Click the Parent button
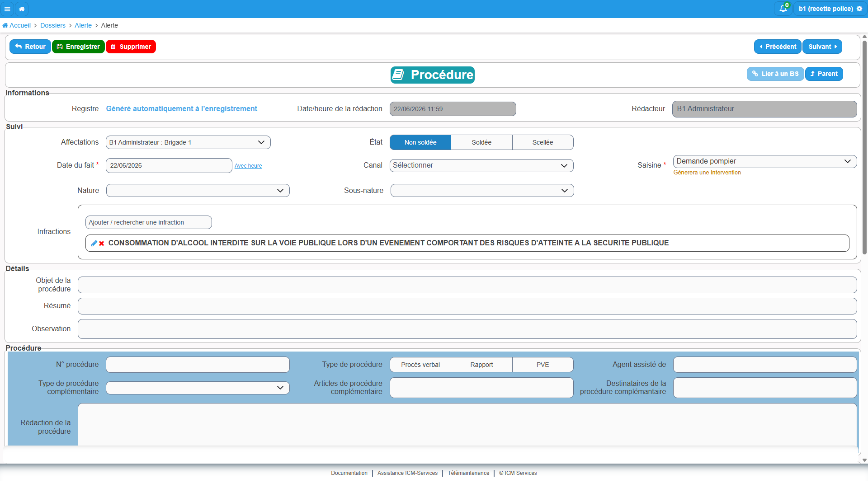This screenshot has height=488, width=868. pyautogui.click(x=824, y=74)
